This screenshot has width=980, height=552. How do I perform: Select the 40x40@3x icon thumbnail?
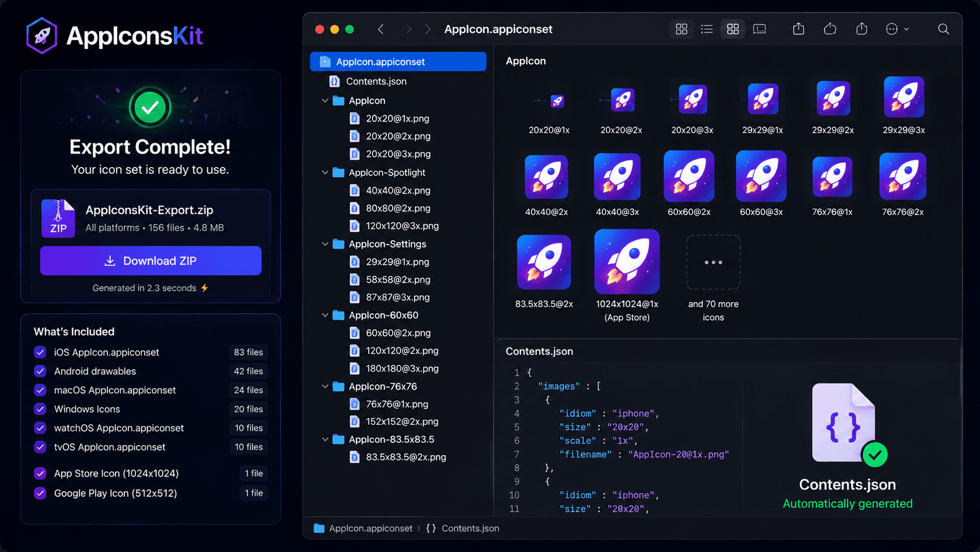tap(617, 177)
